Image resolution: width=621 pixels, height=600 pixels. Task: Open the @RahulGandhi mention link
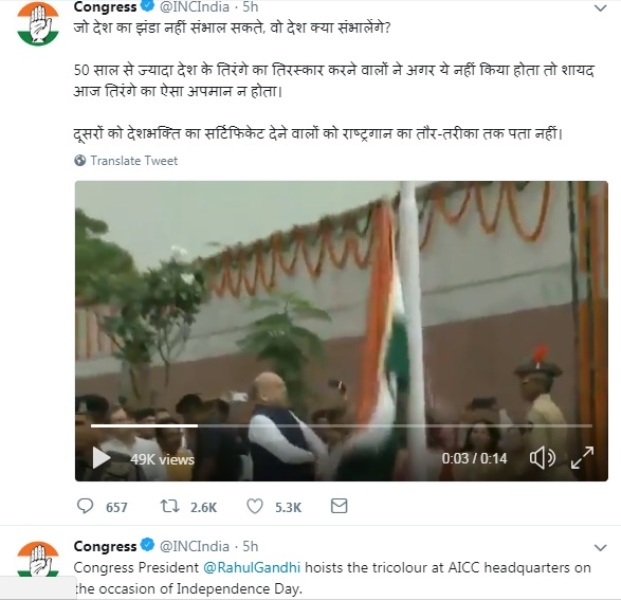pos(252,568)
